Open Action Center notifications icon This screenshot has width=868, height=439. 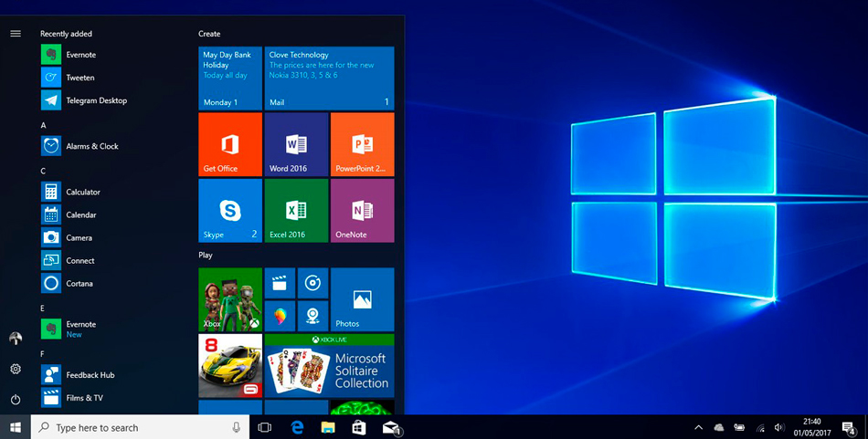(849, 427)
